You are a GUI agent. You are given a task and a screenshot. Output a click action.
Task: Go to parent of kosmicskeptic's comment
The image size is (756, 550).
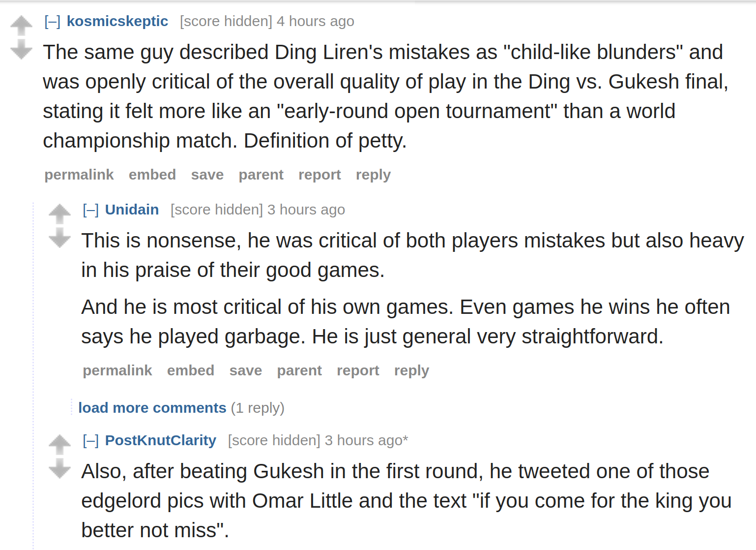pyautogui.click(x=261, y=175)
